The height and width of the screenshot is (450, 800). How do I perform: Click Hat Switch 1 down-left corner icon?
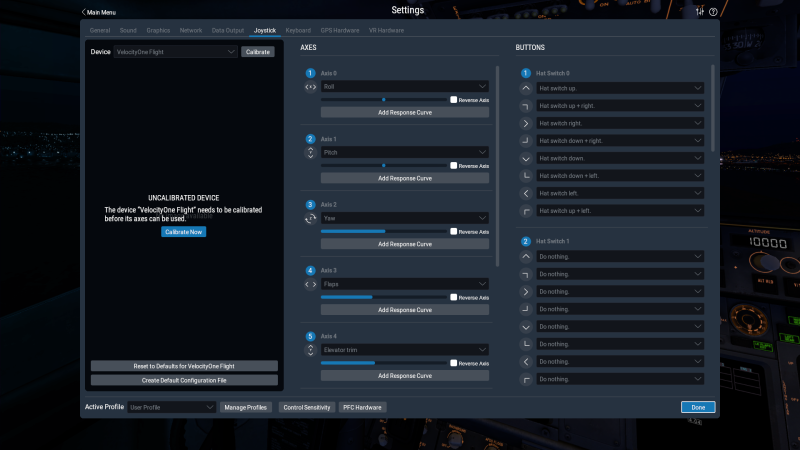tap(526, 344)
